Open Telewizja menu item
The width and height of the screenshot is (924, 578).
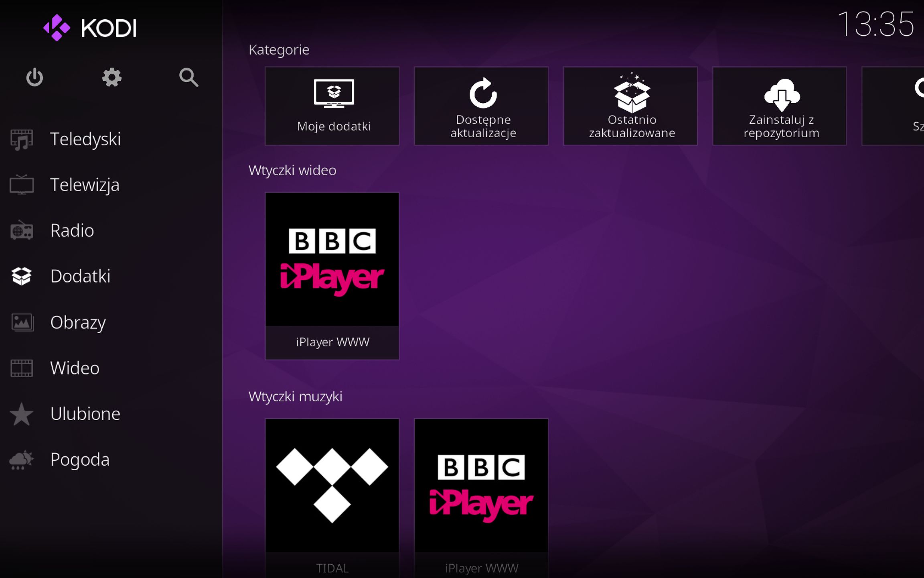pos(85,185)
